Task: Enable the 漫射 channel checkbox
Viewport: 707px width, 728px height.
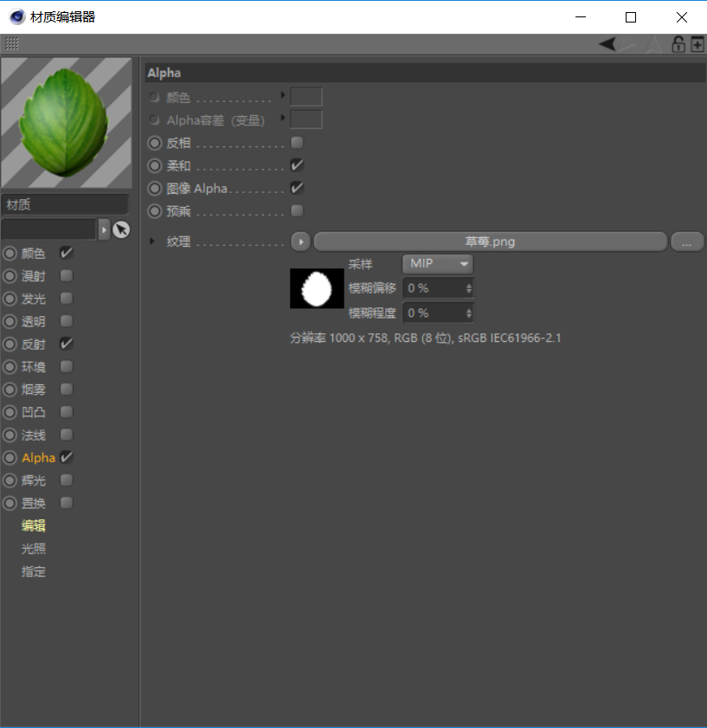Action: [66, 275]
